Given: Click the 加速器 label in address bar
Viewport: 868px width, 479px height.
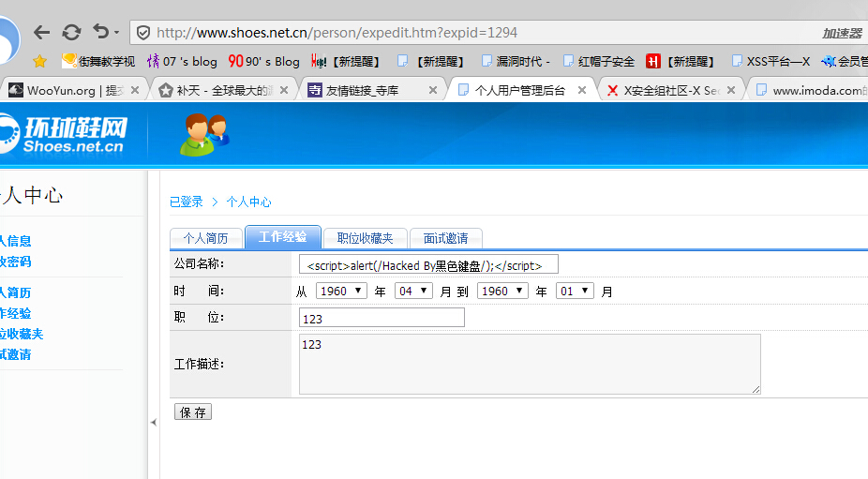Looking at the screenshot, I should tap(842, 33).
